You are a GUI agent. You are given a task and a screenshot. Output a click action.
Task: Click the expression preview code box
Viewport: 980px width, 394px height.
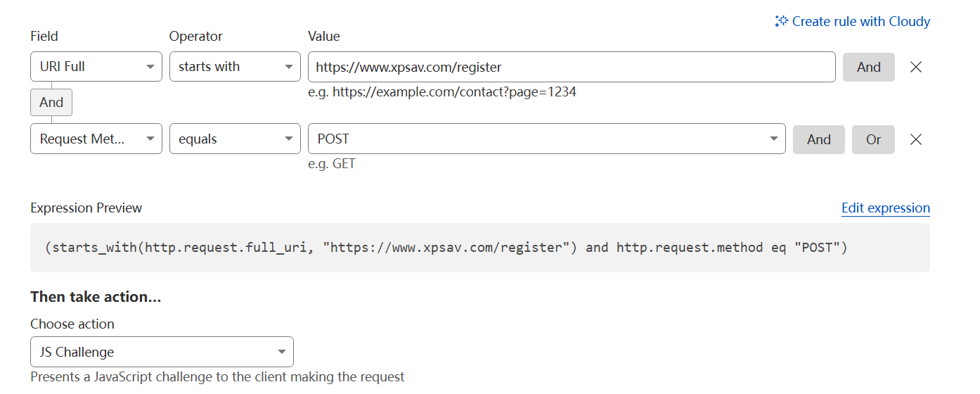(479, 248)
